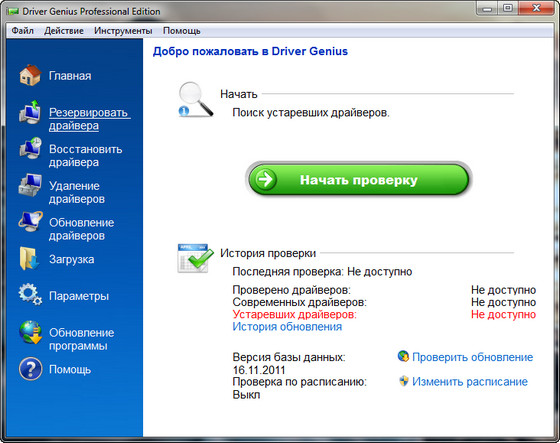Click the calendar checkmark history icon
This screenshot has height=443, width=560.
click(x=195, y=258)
